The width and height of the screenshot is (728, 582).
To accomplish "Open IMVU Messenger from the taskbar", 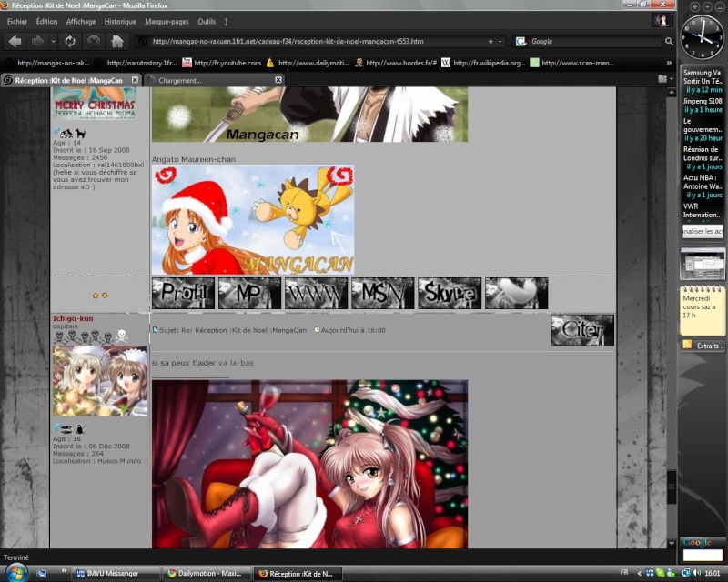I will (115, 574).
